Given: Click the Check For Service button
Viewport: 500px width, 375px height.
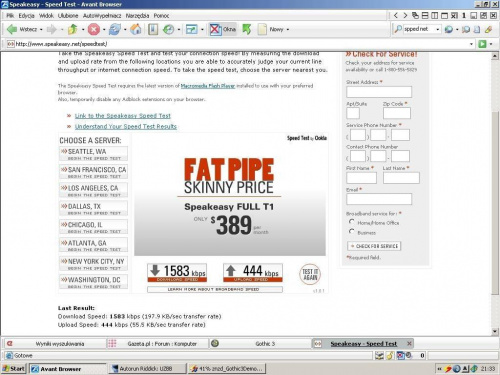Looking at the screenshot, I should pyautogui.click(x=374, y=246).
